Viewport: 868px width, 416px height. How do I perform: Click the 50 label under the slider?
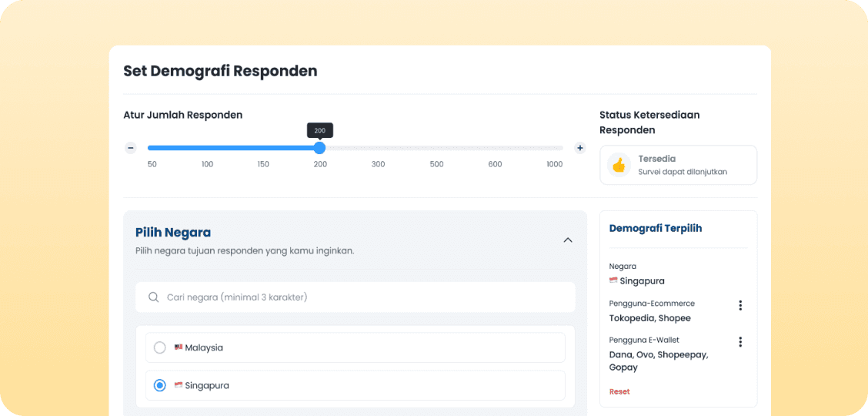click(152, 165)
